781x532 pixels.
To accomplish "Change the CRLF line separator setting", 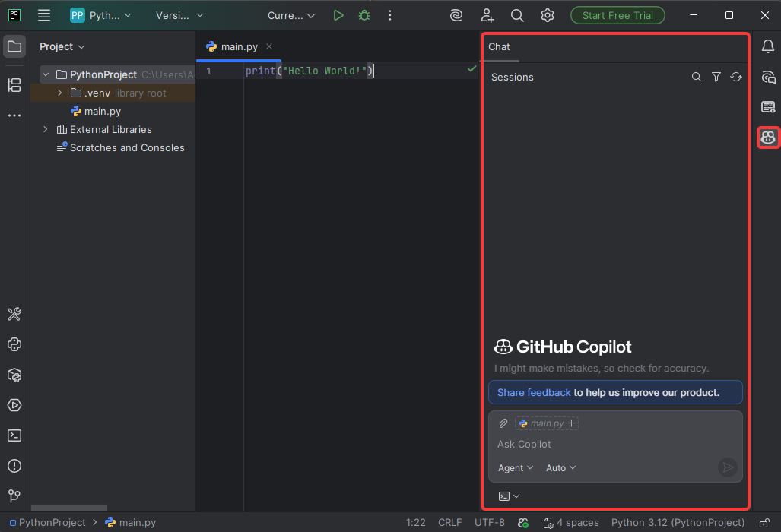I will [449, 523].
